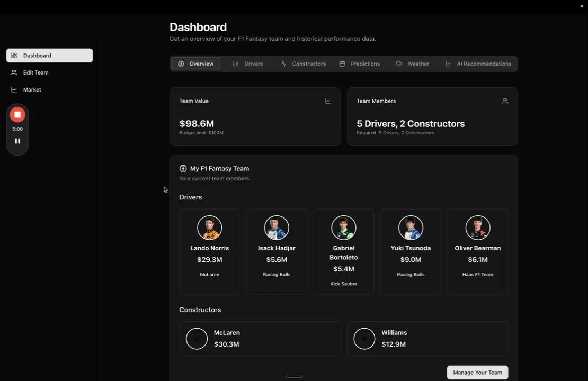This screenshot has height=381, width=588.
Task: Switch to the Drivers tab
Action: click(x=248, y=63)
